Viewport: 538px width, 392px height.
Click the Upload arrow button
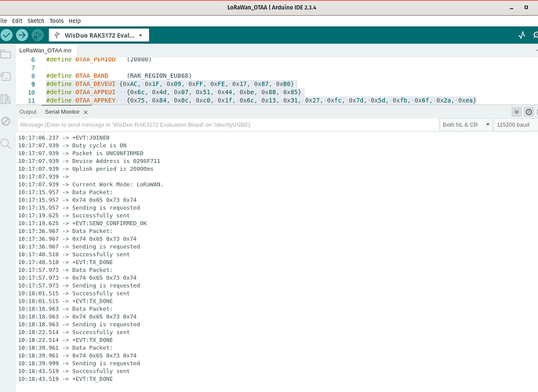(x=22, y=35)
